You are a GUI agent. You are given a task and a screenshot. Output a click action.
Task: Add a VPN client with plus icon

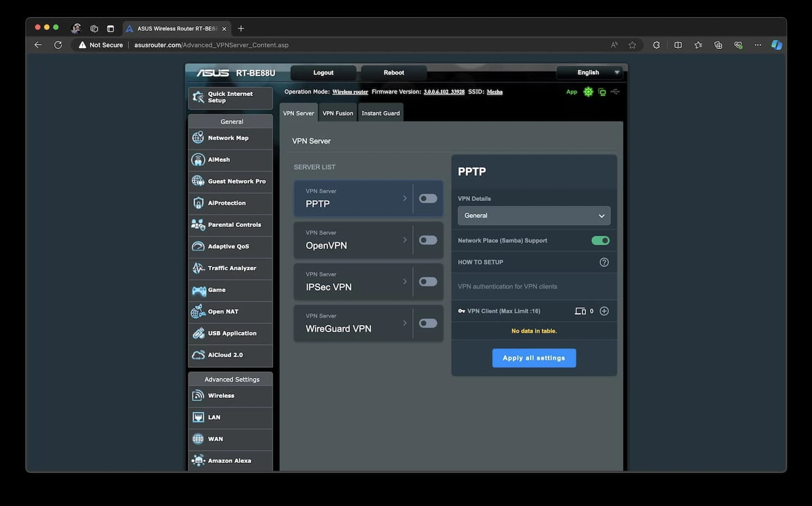click(x=604, y=311)
